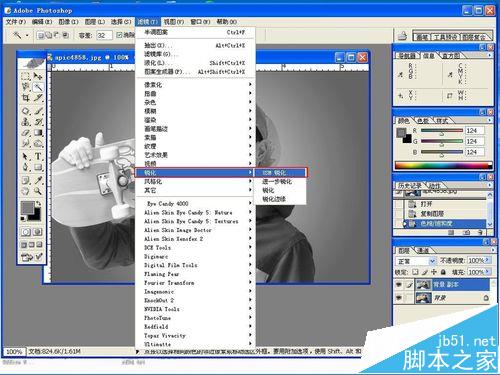Select the Gradient tool
The width and height of the screenshot is (500, 375).
point(38,133)
